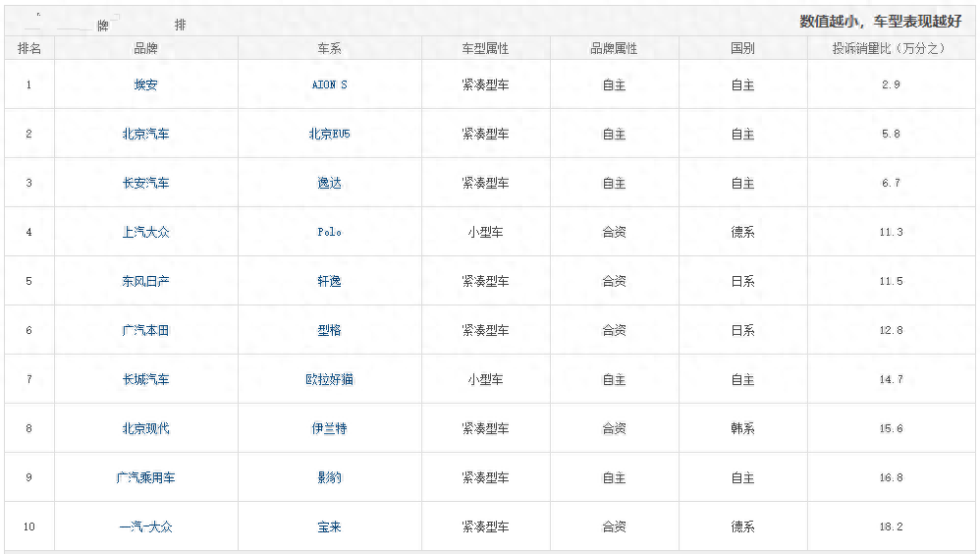Open the 北京现代 brand link
This screenshot has height=554, width=980.
(x=145, y=428)
